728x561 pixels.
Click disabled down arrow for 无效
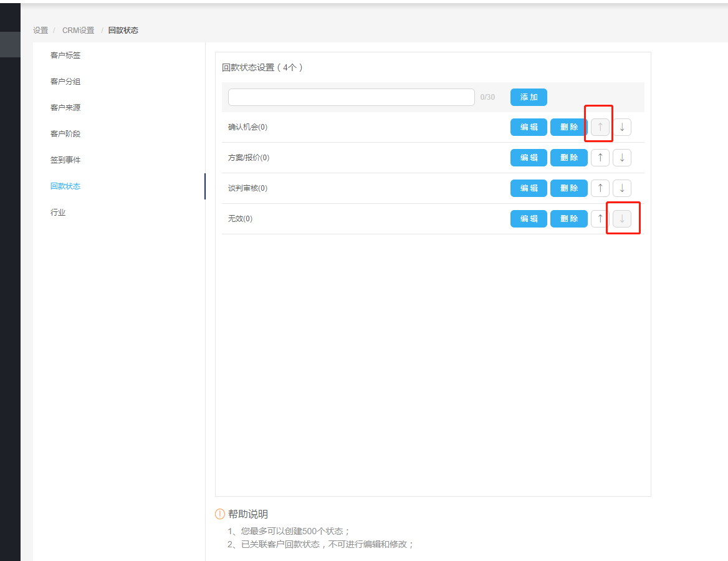(621, 219)
